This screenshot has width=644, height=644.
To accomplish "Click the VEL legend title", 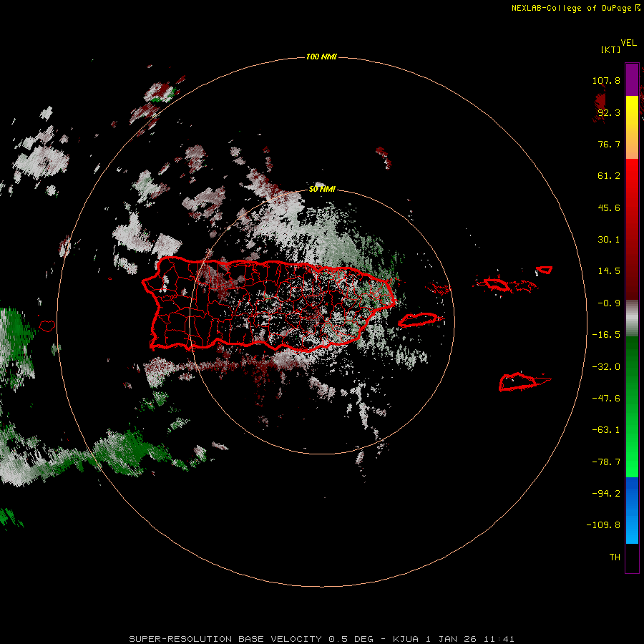I will (628, 43).
